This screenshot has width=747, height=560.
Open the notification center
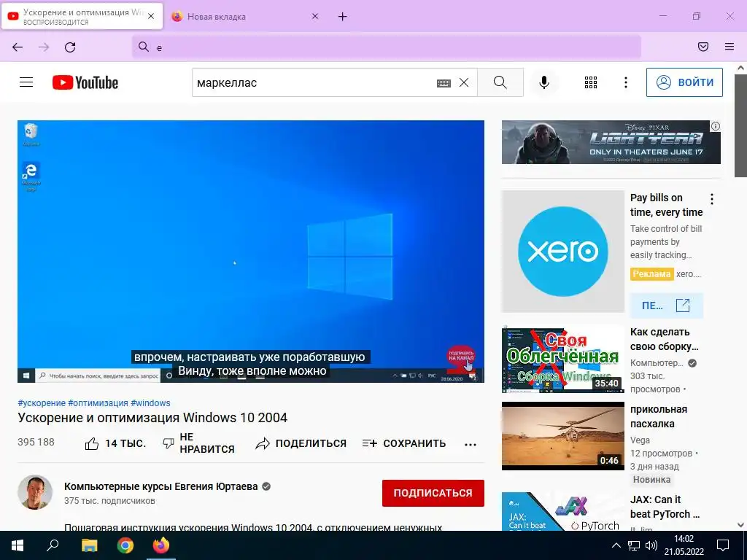click(723, 545)
